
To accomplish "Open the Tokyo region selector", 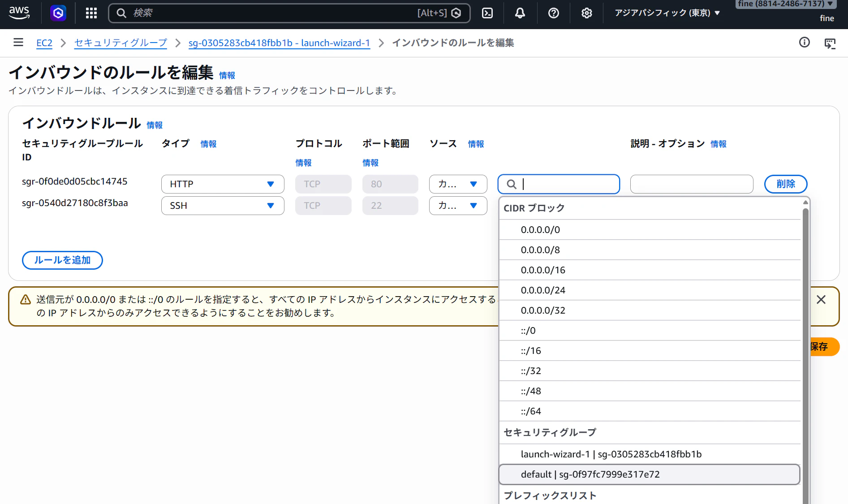I will click(667, 13).
